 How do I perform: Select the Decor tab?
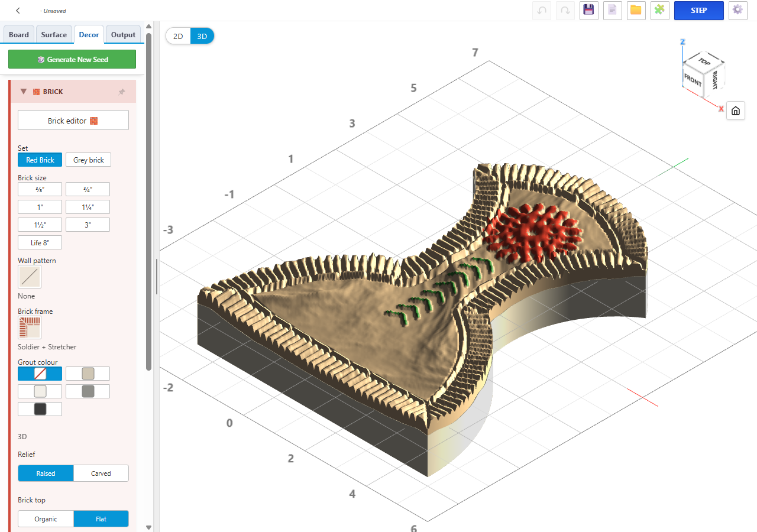89,35
